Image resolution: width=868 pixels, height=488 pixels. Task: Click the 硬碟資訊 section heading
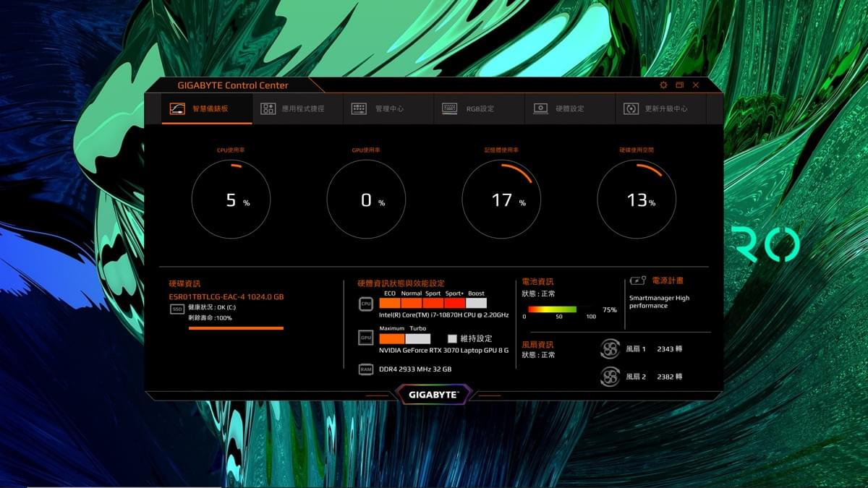pyautogui.click(x=184, y=284)
